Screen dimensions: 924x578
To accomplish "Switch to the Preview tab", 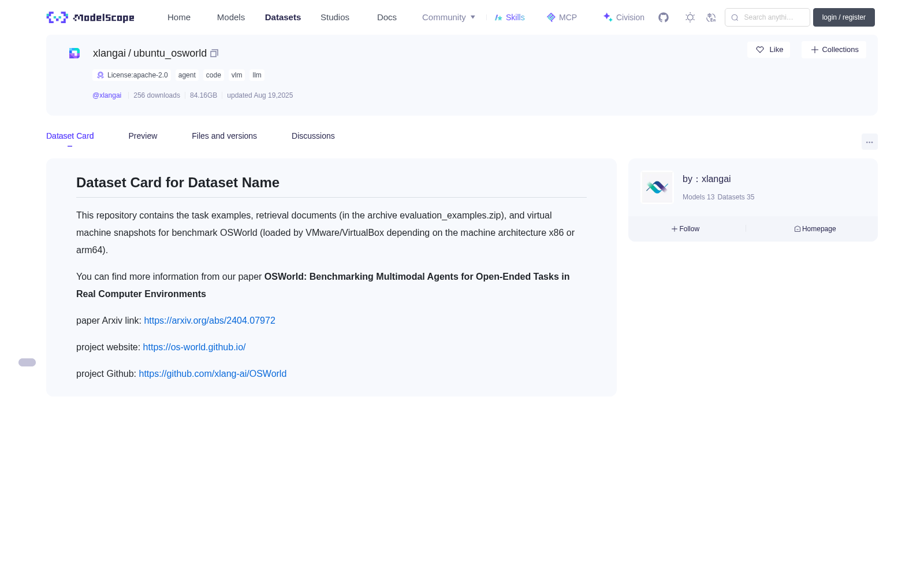I will [143, 136].
